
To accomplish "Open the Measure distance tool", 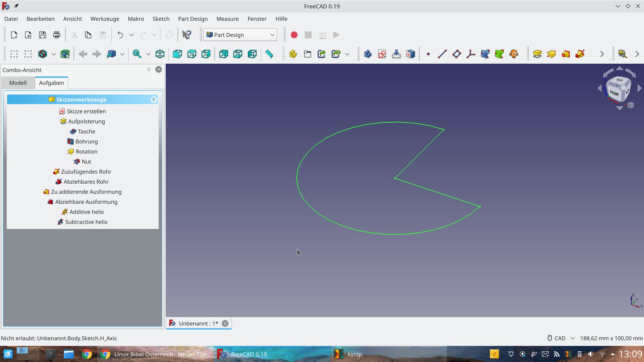I will tap(270, 54).
